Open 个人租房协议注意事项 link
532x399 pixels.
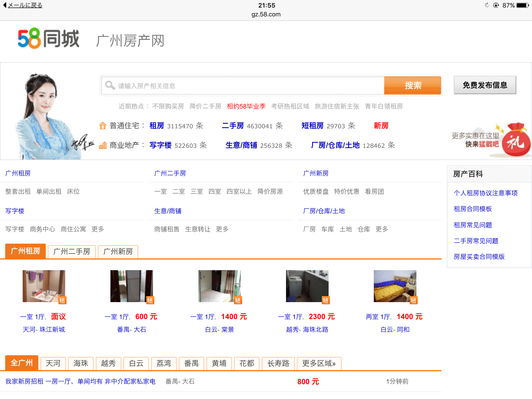point(486,193)
